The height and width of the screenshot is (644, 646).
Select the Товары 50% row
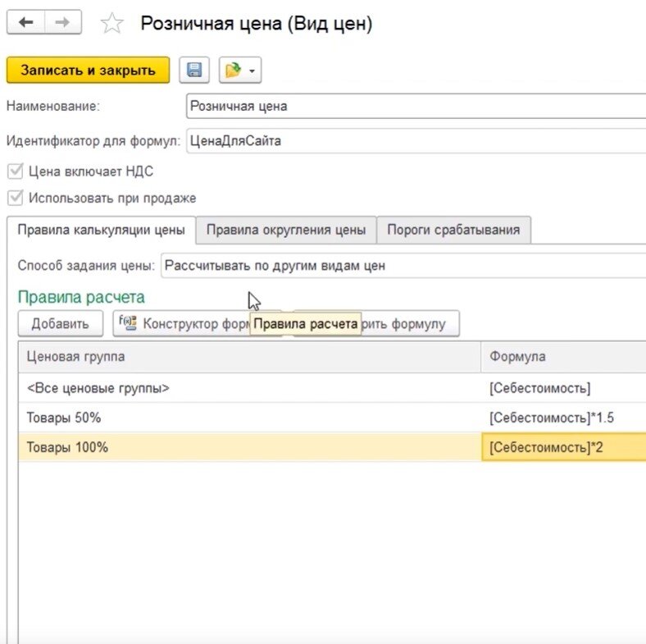(332, 418)
